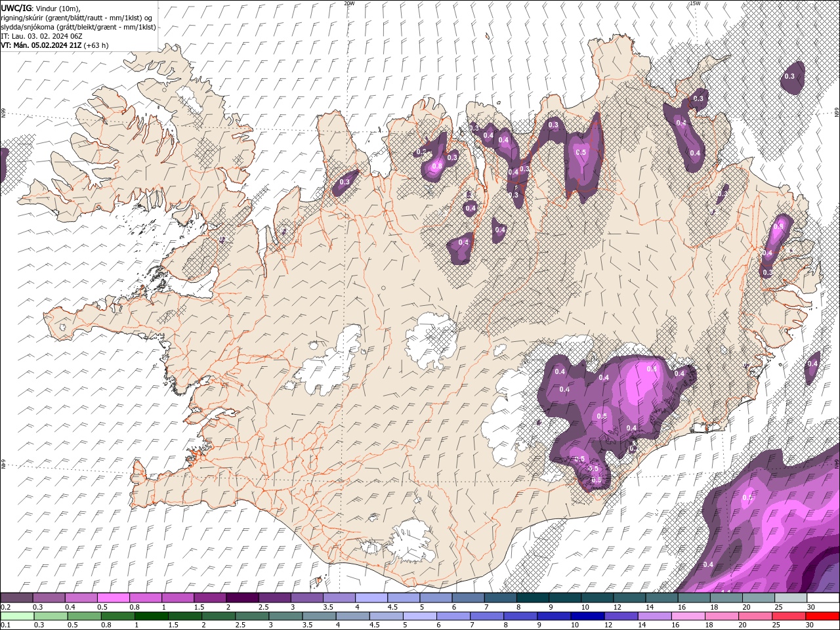This screenshot has width=840, height=630.
Task: Click the '12' label on the rain scale
Action: click(609, 625)
